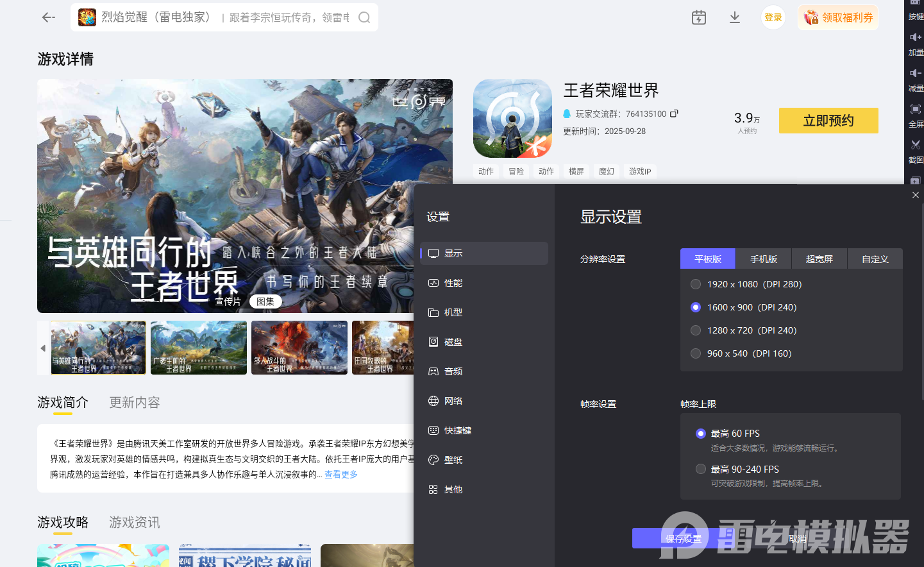
Task: Switch to the 手机版 resolution preset
Action: tap(764, 258)
